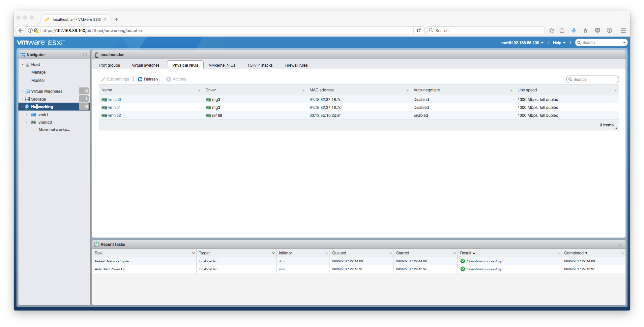Click the vmk1 adapter icon in Navigator
644x327 pixels.
point(33,115)
